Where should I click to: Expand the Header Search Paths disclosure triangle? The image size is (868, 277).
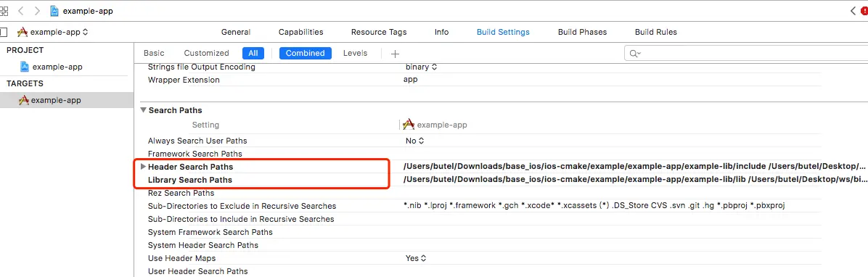click(x=144, y=167)
